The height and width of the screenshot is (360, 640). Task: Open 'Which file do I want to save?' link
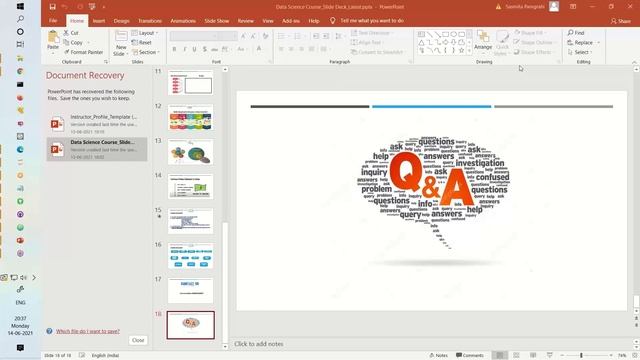[x=88, y=331]
